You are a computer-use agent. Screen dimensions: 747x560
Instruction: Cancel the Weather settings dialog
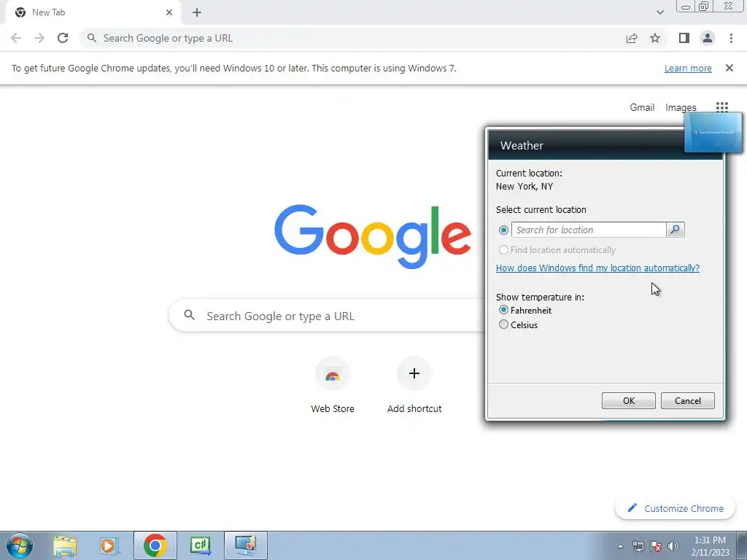pyautogui.click(x=688, y=401)
